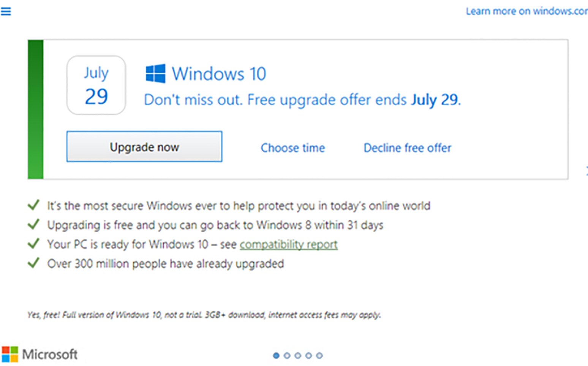This screenshot has width=588, height=366.
Task: Open the hamburger menu icon
Action: [6, 11]
